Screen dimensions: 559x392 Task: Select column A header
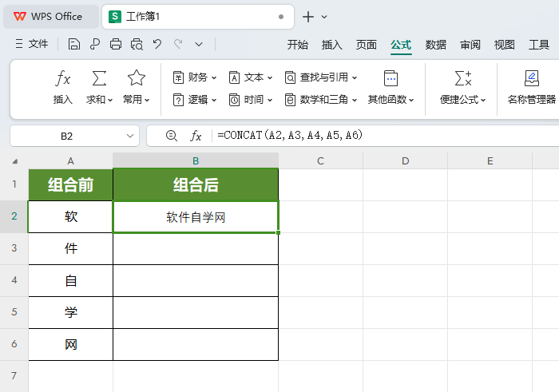tap(70, 161)
